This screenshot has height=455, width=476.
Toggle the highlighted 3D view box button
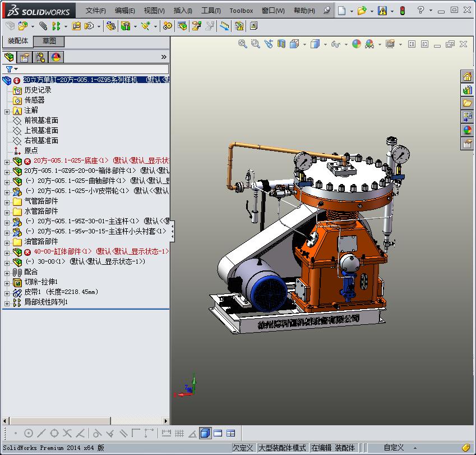click(205, 433)
